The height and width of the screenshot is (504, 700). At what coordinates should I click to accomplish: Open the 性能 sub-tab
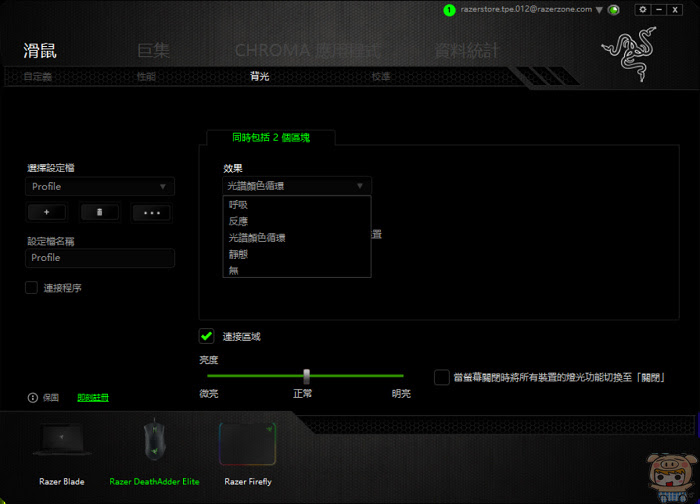146,77
